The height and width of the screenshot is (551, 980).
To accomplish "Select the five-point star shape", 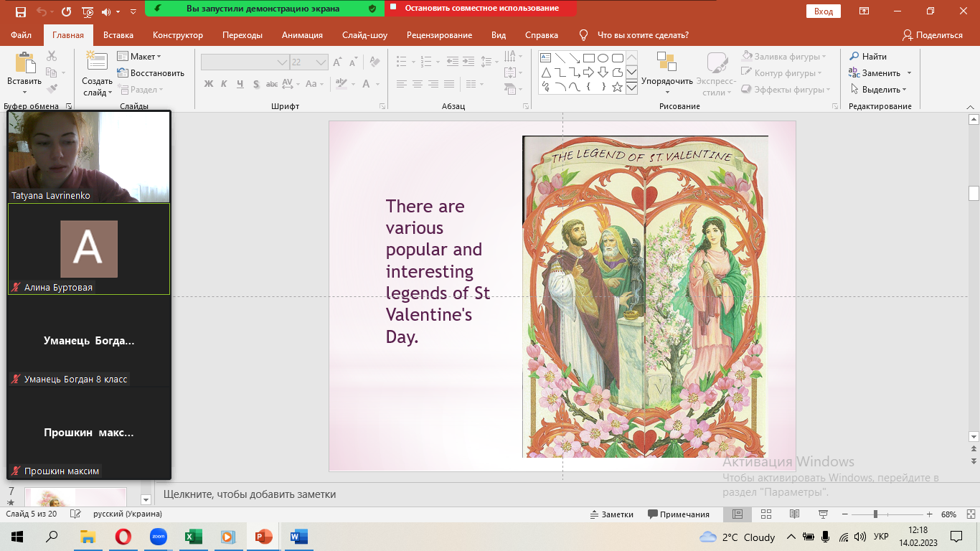I will point(617,86).
